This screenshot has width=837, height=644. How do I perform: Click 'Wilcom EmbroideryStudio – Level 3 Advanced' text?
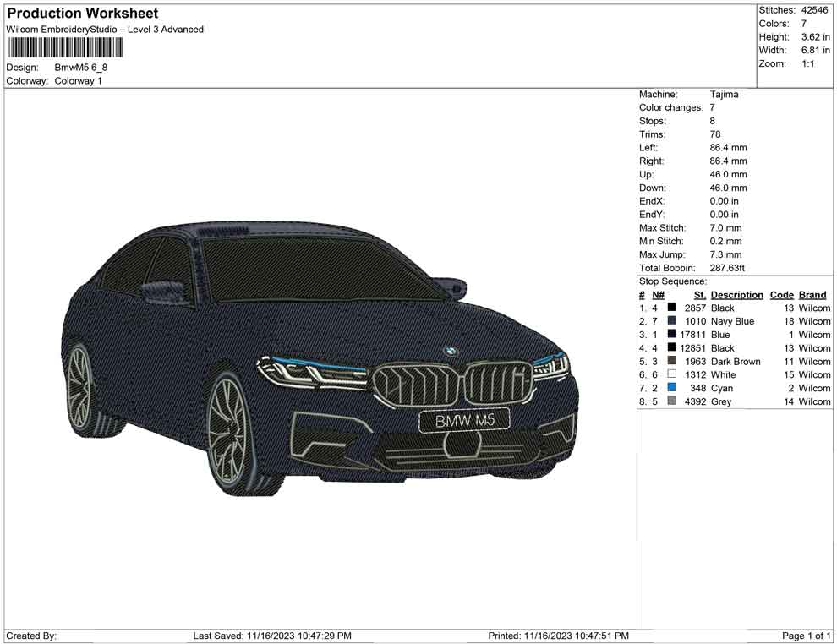[105, 30]
